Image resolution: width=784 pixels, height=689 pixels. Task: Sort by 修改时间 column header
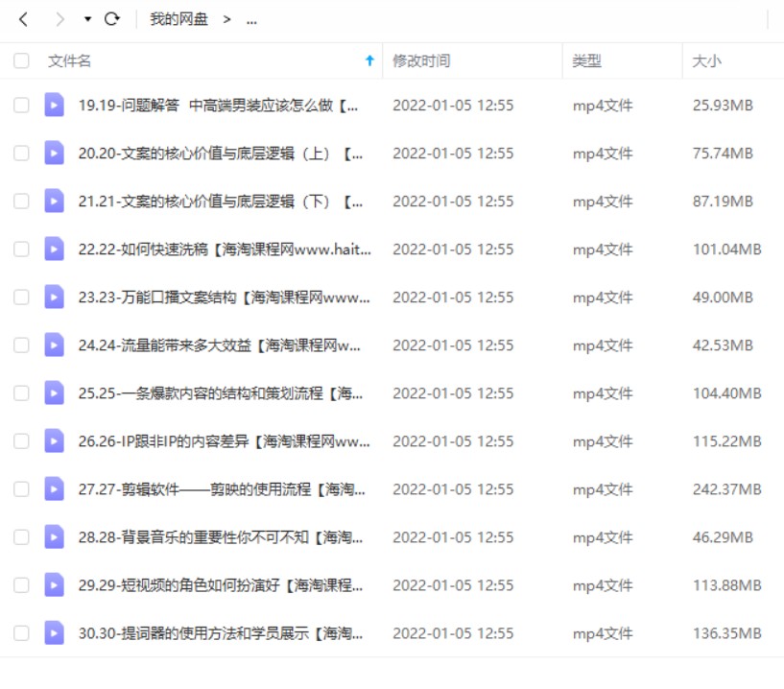pyautogui.click(x=421, y=61)
